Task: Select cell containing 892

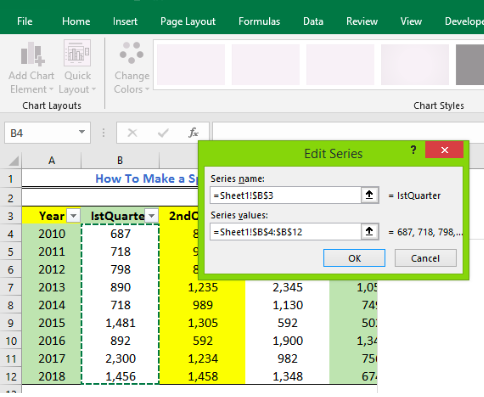Action: point(120,341)
